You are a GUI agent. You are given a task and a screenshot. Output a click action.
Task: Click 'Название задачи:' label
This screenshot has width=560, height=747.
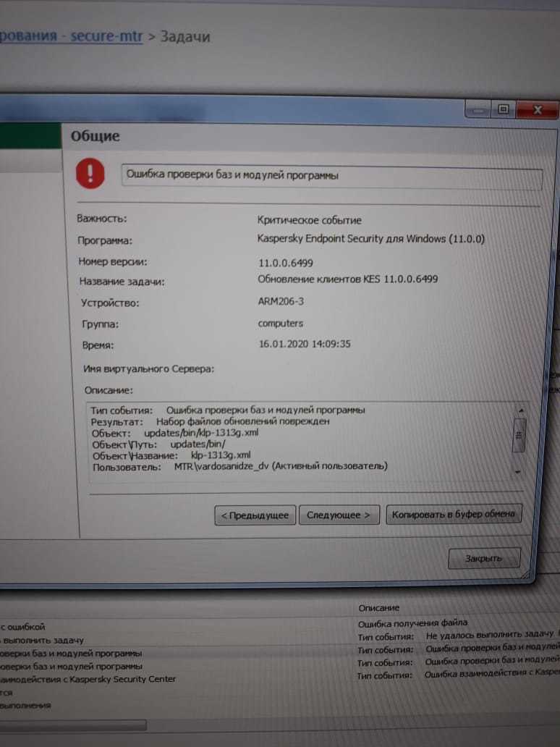point(122,282)
